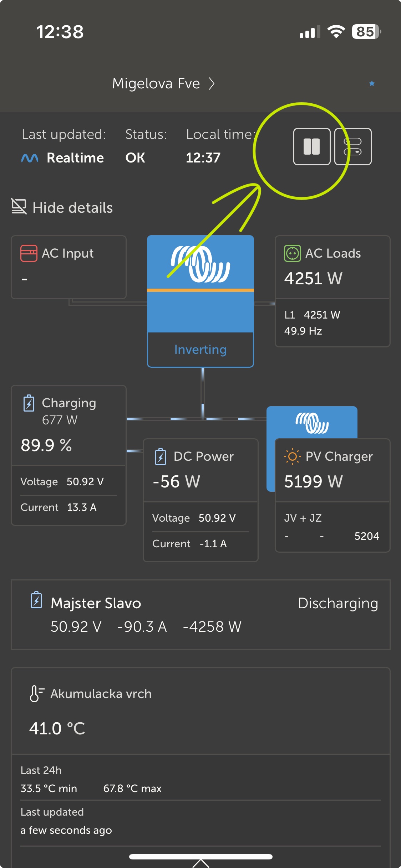Hide details of the overview
This screenshot has width=401, height=868.
point(62,207)
